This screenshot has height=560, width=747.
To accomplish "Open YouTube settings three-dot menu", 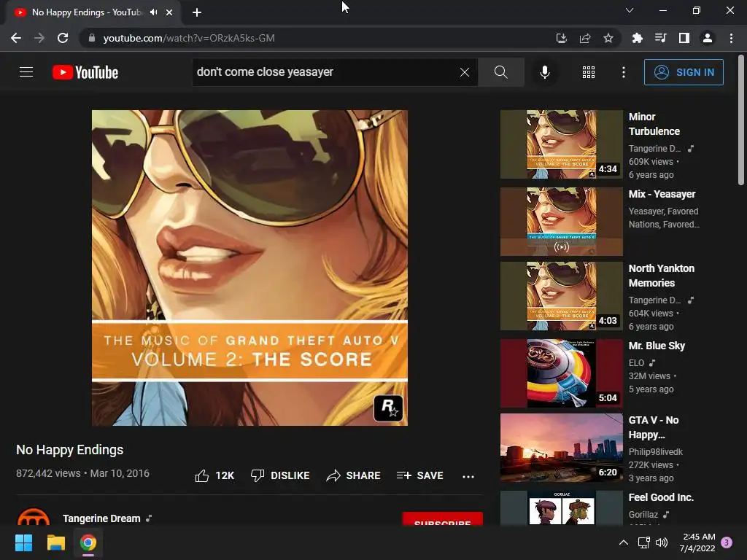I will click(623, 72).
